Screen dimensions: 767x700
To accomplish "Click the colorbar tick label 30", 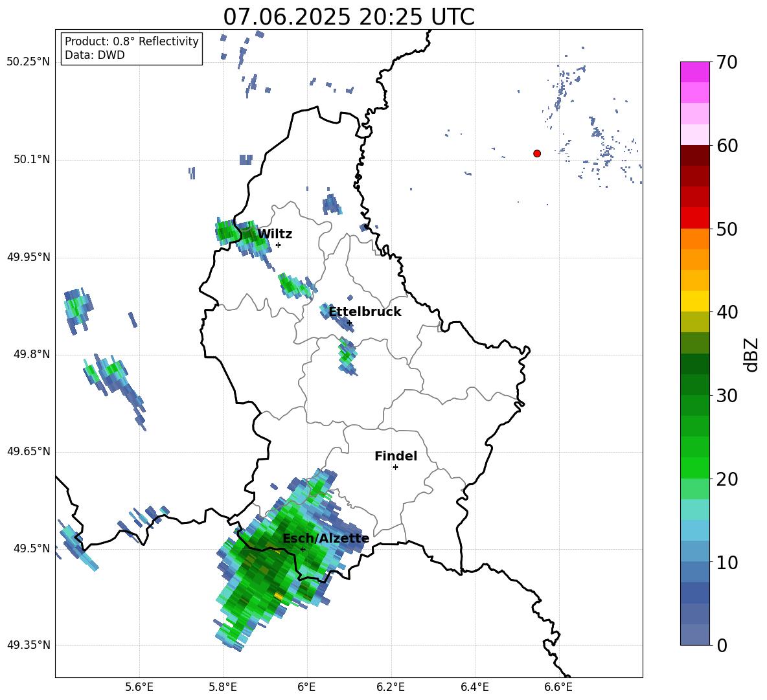I will [727, 396].
